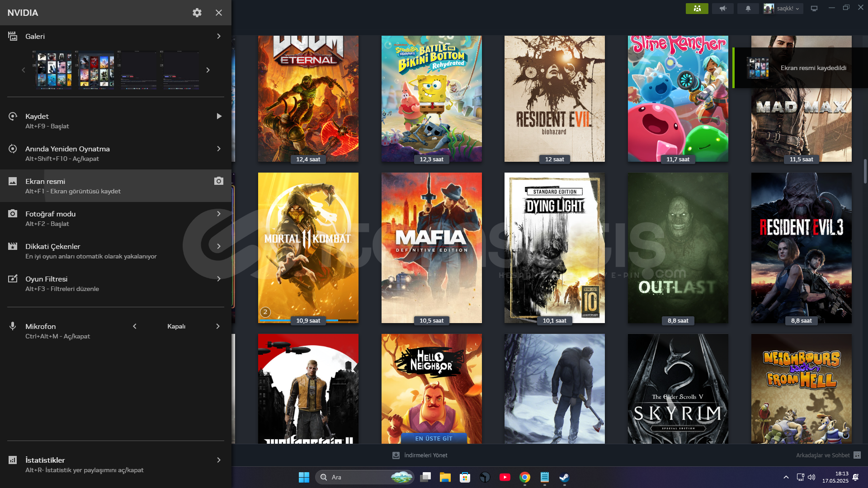Viewport: 868px width, 488px height.
Task: Open SpongeBob Battle for Bikini Bottom cover
Action: [x=432, y=99]
